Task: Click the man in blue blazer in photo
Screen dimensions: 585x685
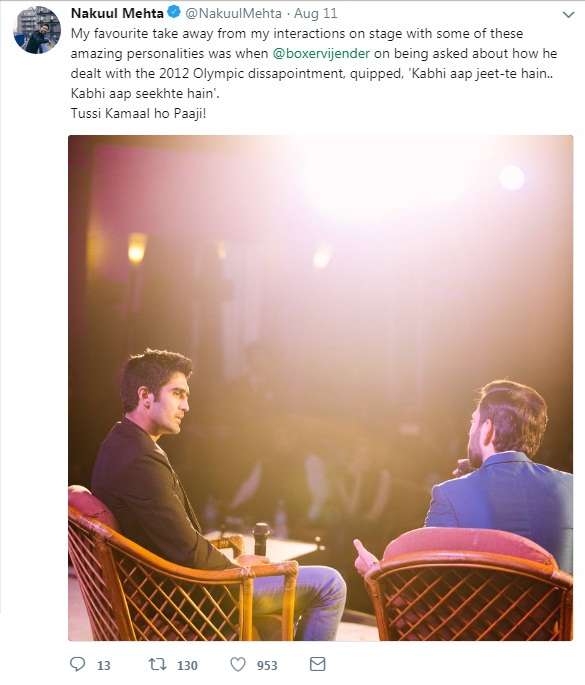Action: pyautogui.click(x=498, y=472)
